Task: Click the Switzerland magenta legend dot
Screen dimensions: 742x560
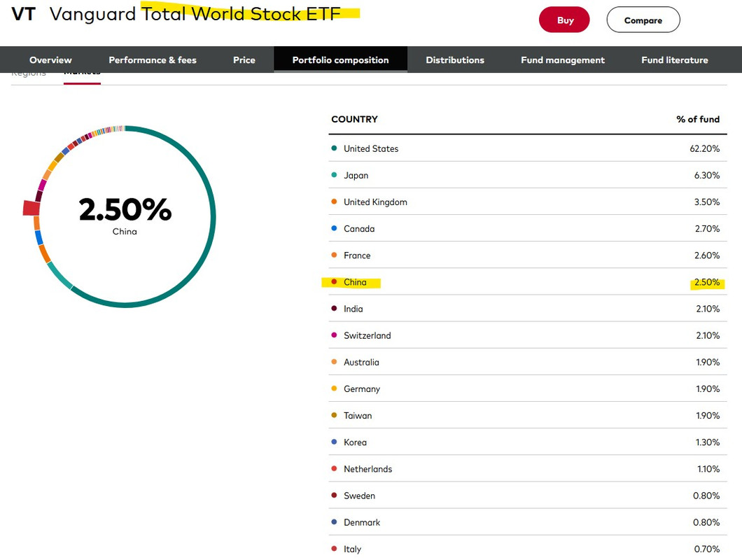Action: [x=334, y=335]
